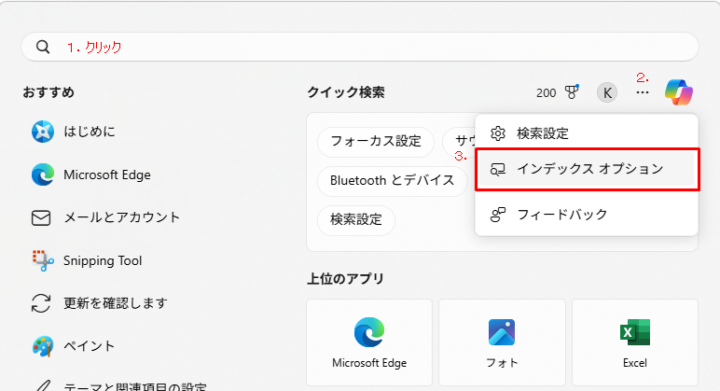
Task: Open the Excel top app tile
Action: pos(635,342)
